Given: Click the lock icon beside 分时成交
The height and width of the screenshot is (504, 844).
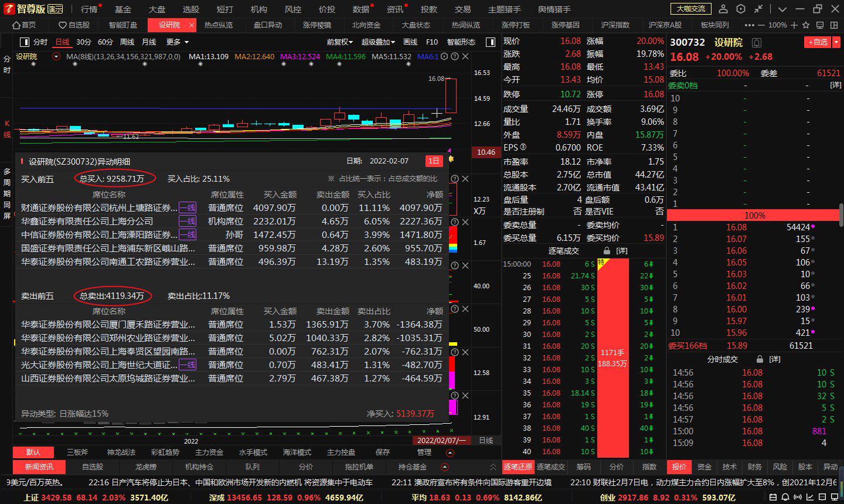Looking at the screenshot, I should (760, 359).
